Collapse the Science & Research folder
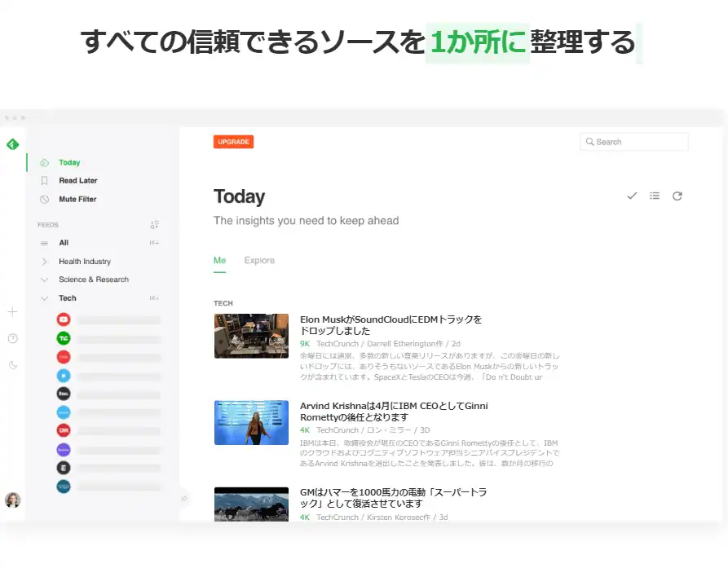 click(45, 280)
